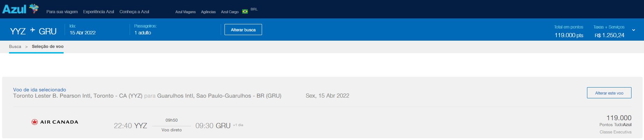Click the 15 Abr 2022 departure date
Screen dimensions: 644x140
pyautogui.click(x=83, y=33)
